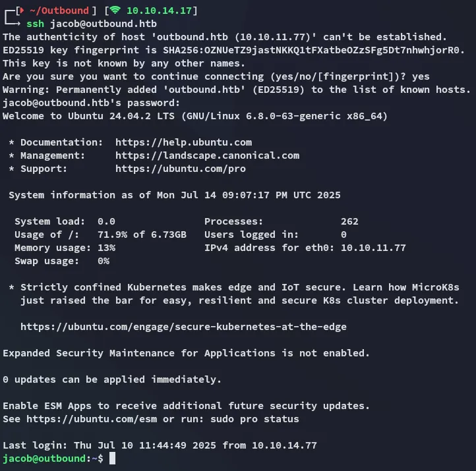Click the red arrow icon before ~/Outbound
Viewport: 476px width, 471px height.
[x=20, y=11]
